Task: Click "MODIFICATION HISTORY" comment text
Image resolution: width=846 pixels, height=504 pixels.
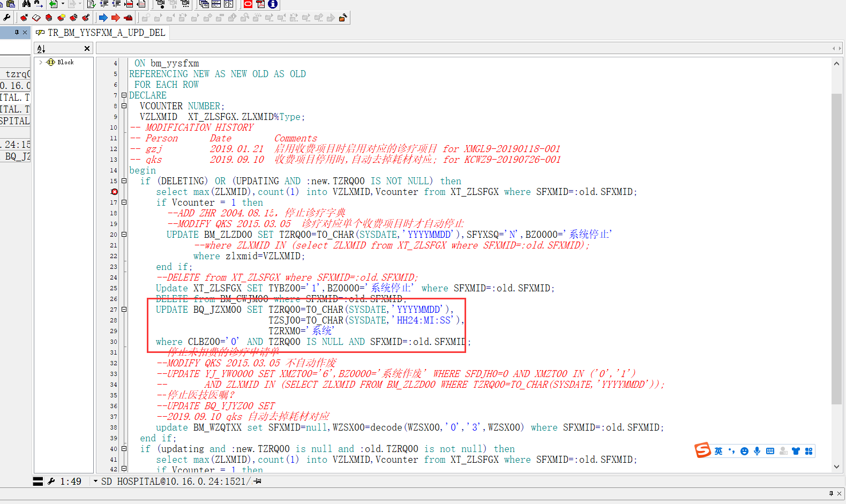Action: (199, 127)
